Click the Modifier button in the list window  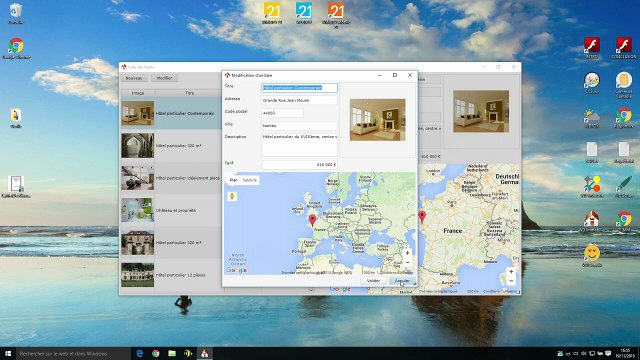pos(164,78)
